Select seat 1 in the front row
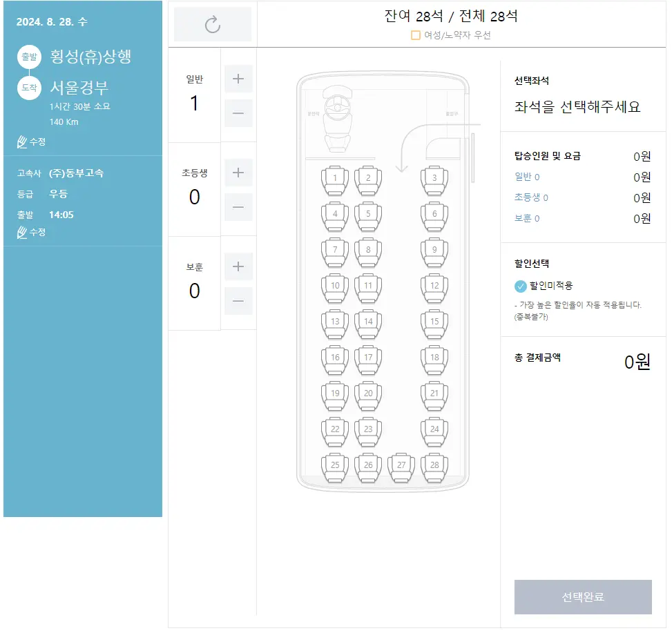Viewport: 672px width, 633px height. point(334,179)
